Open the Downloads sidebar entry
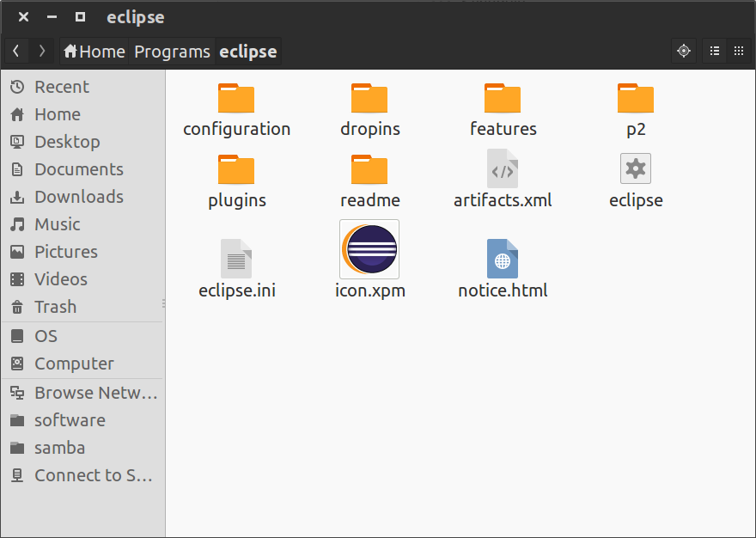The image size is (756, 538). (x=77, y=197)
